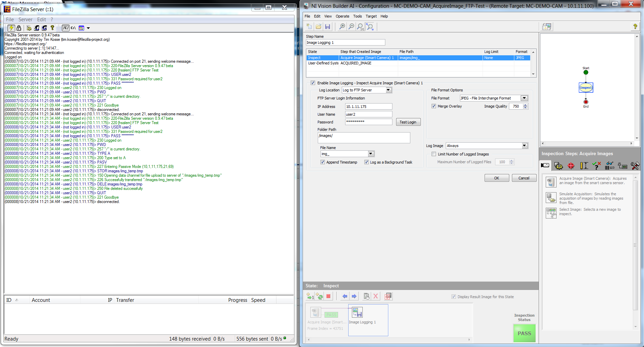The height and width of the screenshot is (347, 644).
Task: Select the Locate Features red crosshair tab
Action: click(x=571, y=166)
